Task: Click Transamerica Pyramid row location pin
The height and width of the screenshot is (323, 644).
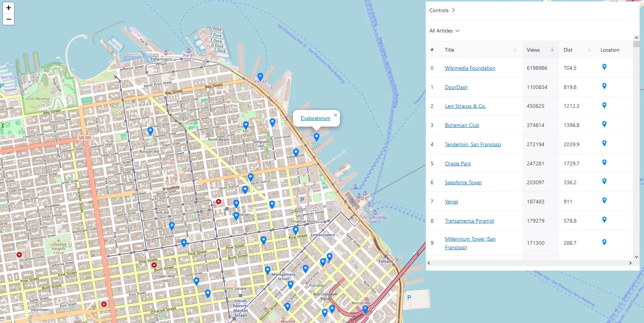Action: 604,220
